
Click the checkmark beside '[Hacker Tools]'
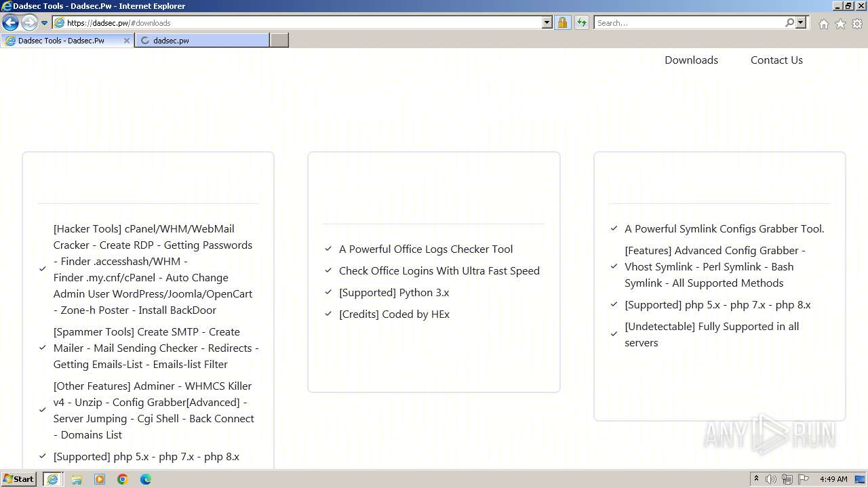(42, 270)
